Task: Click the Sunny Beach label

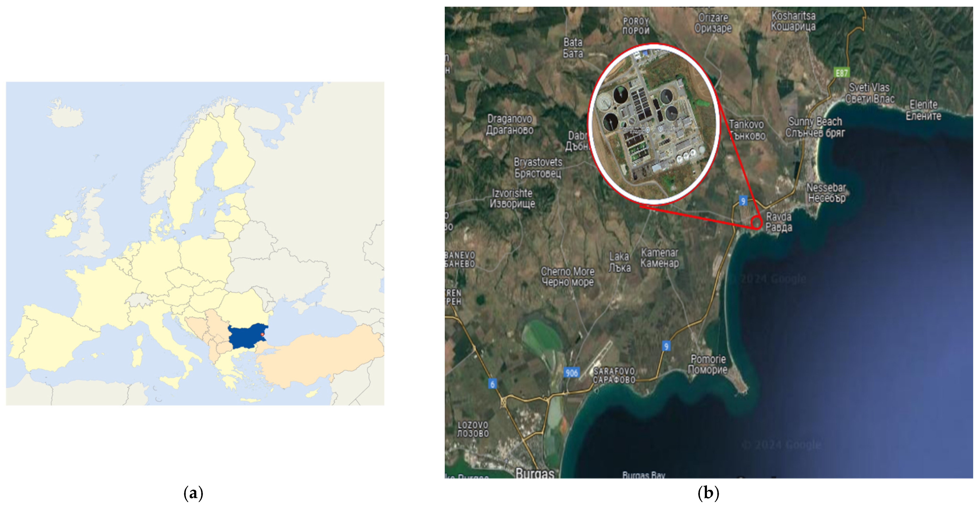Action: click(x=815, y=127)
